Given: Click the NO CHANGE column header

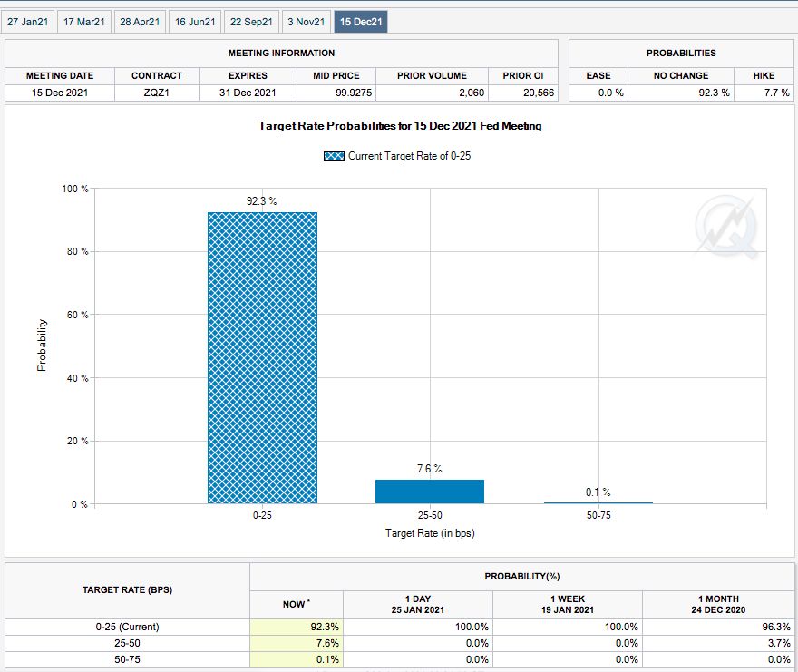Looking at the screenshot, I should point(681,75).
